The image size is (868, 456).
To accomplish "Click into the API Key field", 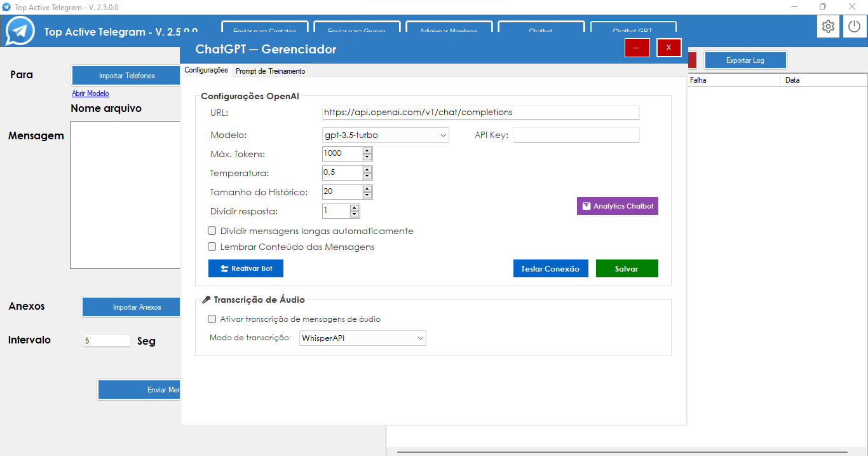I will click(x=576, y=135).
